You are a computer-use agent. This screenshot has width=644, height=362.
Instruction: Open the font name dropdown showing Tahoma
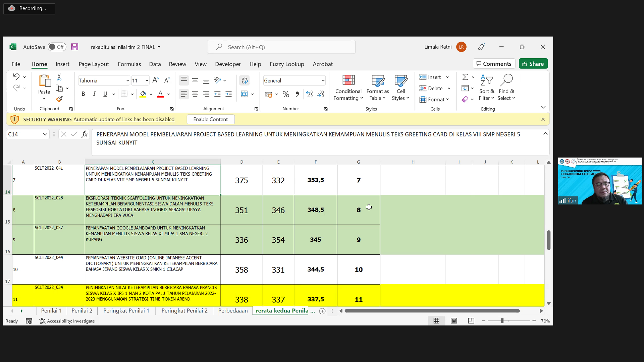(127, 81)
